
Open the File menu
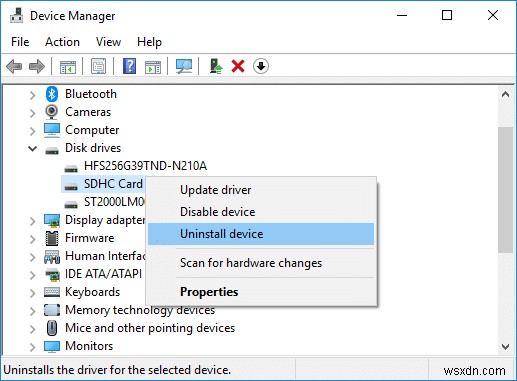20,42
